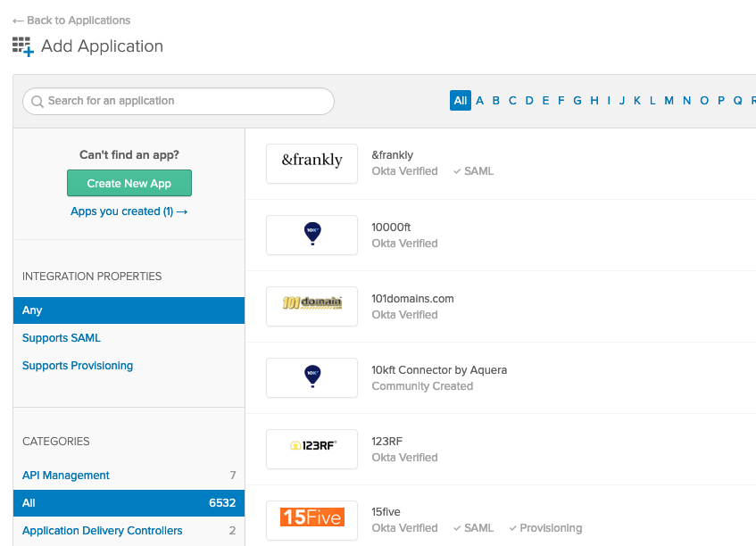The image size is (756, 546).
Task: Click the Add Application grid icon
Action: pyautogui.click(x=22, y=45)
